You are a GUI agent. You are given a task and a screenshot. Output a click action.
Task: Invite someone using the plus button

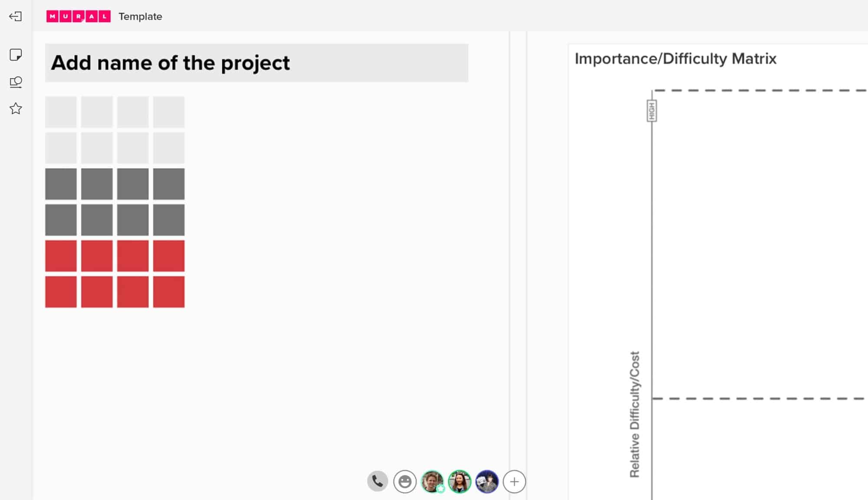click(514, 481)
